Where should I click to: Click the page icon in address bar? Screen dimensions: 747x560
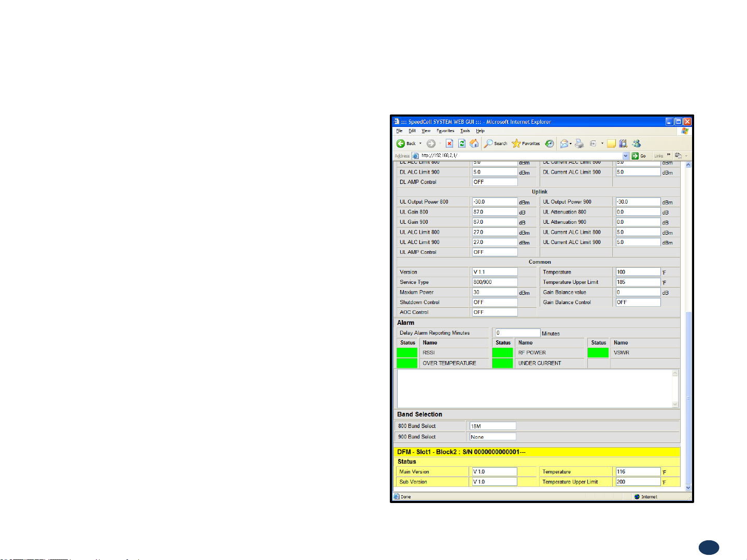[x=416, y=155]
